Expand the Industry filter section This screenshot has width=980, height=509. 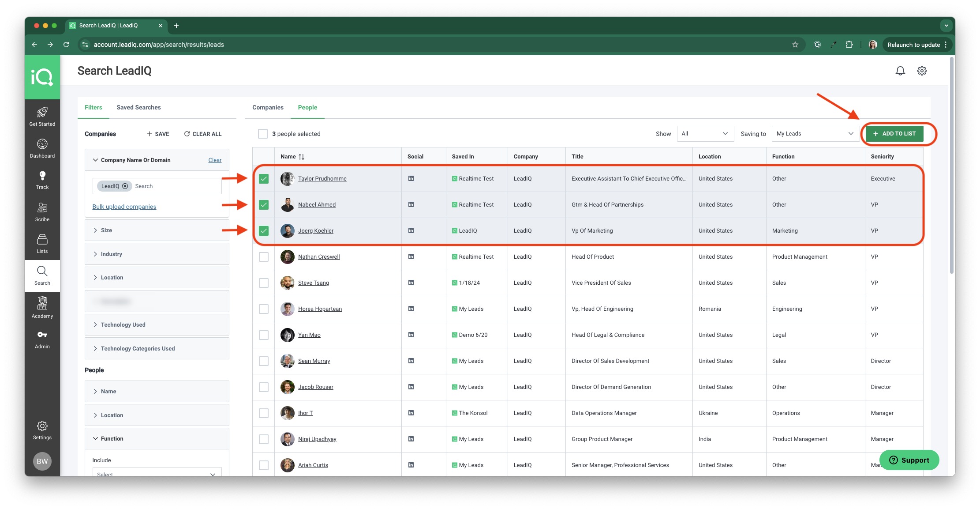(x=157, y=254)
